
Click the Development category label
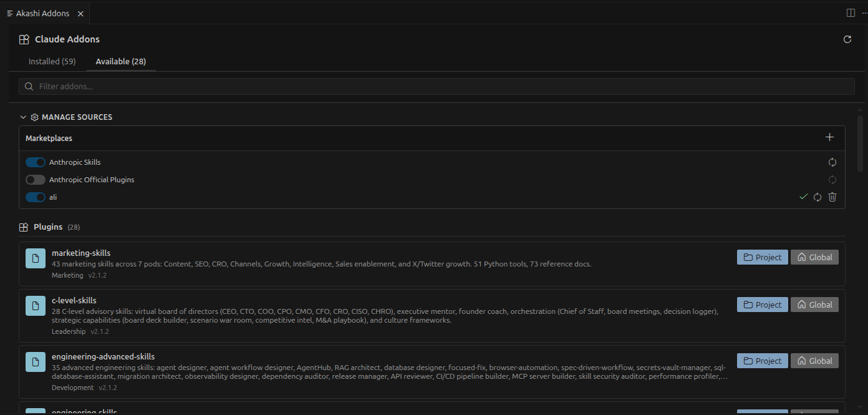point(73,388)
